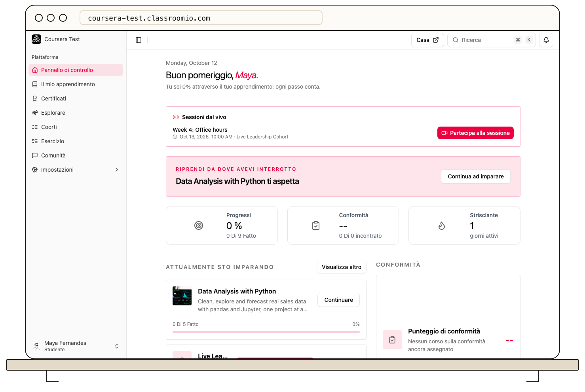Click the 0 Di 5 Fatto label

pyautogui.click(x=186, y=324)
